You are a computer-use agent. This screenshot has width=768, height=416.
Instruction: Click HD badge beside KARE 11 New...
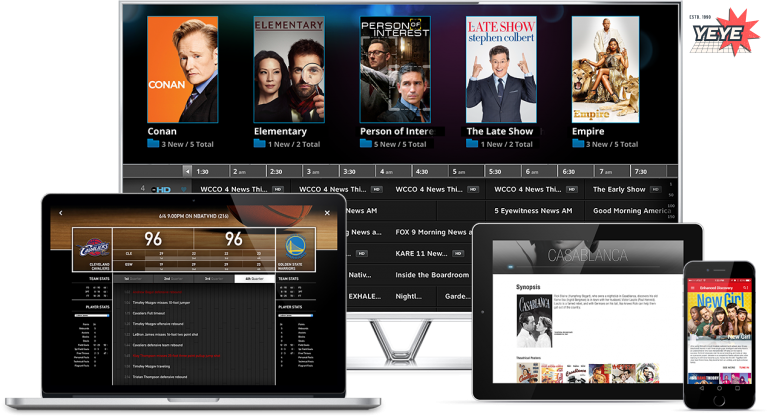[x=457, y=253]
